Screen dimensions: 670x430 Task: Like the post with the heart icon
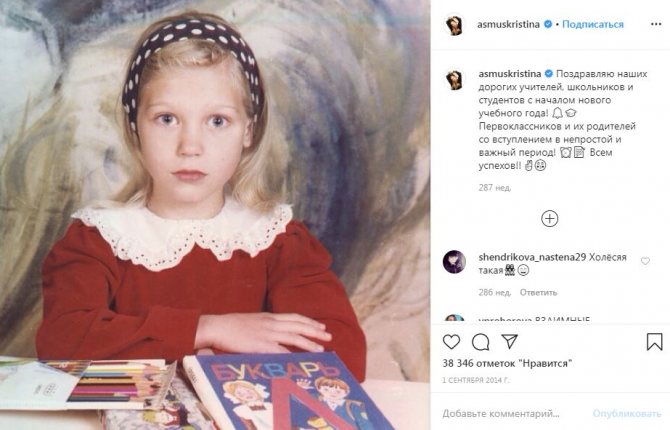pyautogui.click(x=452, y=342)
